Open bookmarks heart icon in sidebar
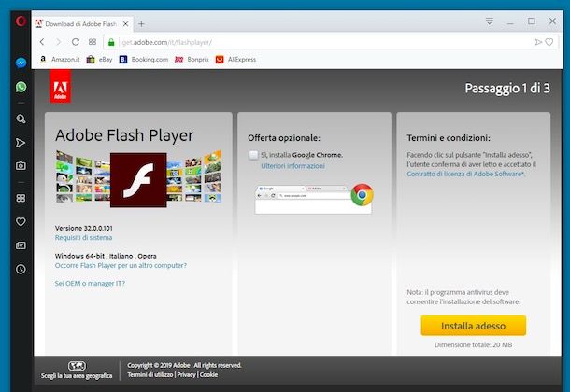570x392 pixels. coord(21,222)
